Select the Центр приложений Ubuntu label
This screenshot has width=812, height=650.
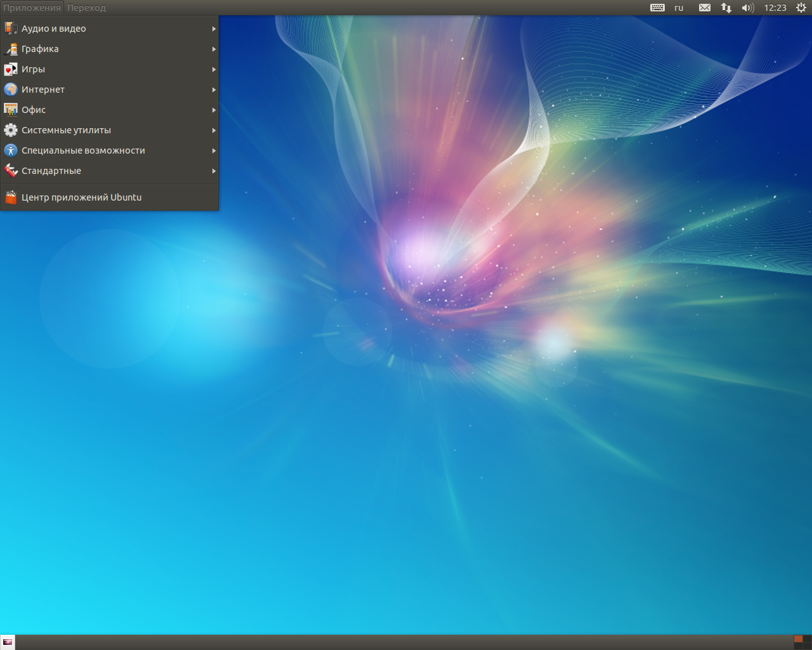(x=81, y=197)
